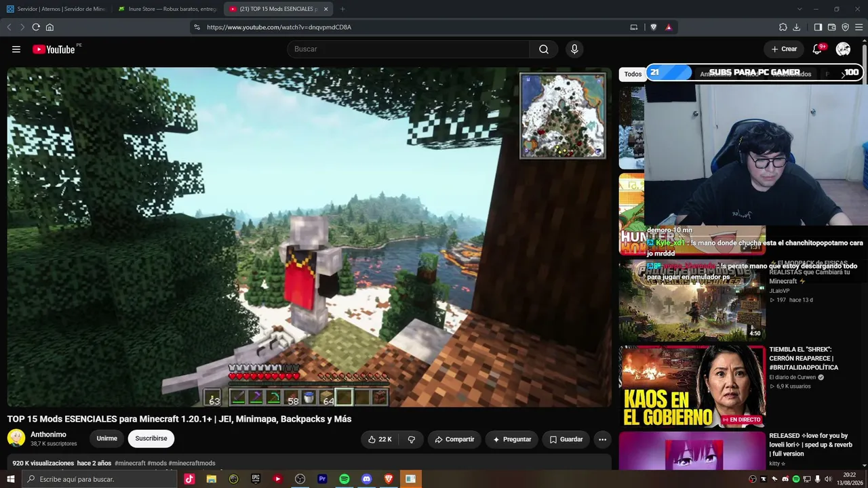The height and width of the screenshot is (488, 868).
Task: Submit search with the magnifier button
Action: pos(544,49)
